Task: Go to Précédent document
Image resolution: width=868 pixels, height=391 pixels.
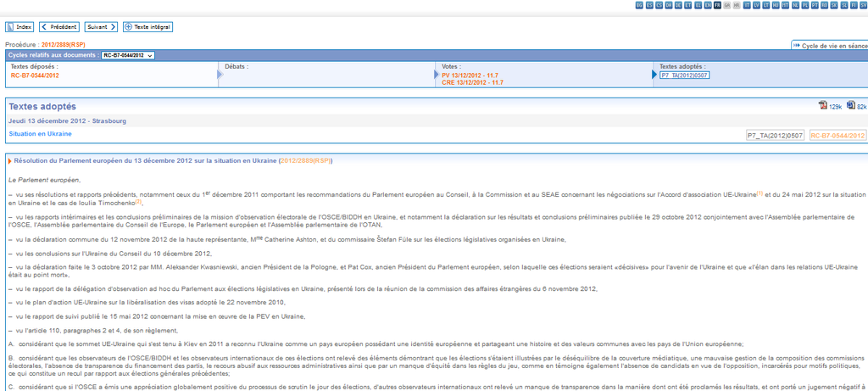Action: pos(59,26)
